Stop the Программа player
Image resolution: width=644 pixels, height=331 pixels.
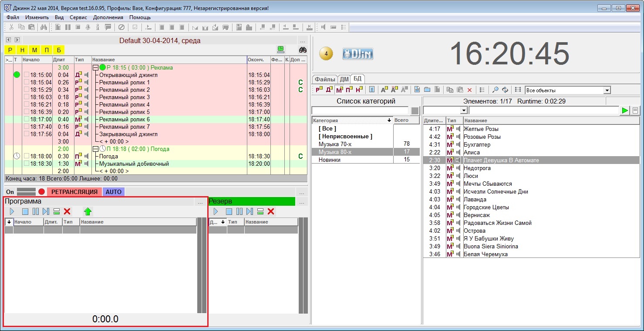tap(25, 211)
